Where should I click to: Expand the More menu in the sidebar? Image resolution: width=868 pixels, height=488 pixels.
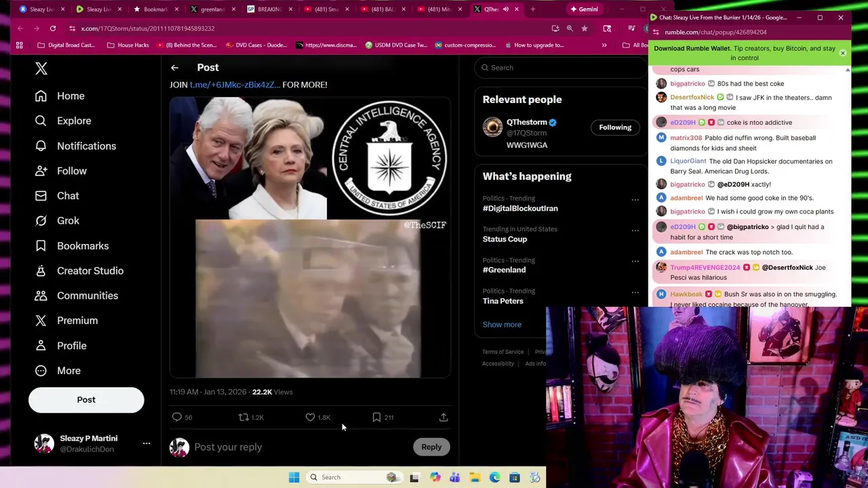tap(58, 371)
